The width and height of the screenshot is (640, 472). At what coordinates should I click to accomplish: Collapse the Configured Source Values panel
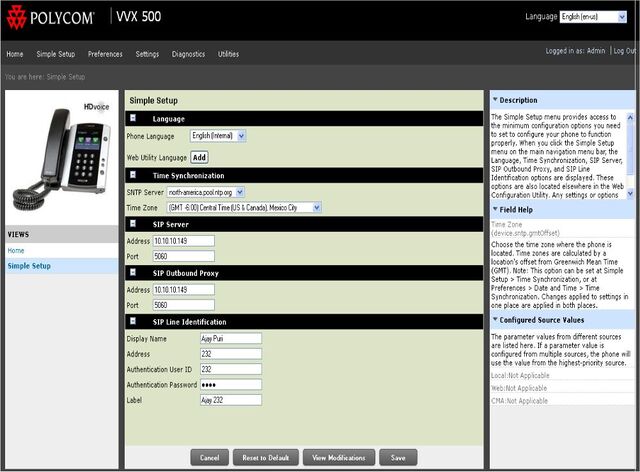pyautogui.click(x=493, y=319)
